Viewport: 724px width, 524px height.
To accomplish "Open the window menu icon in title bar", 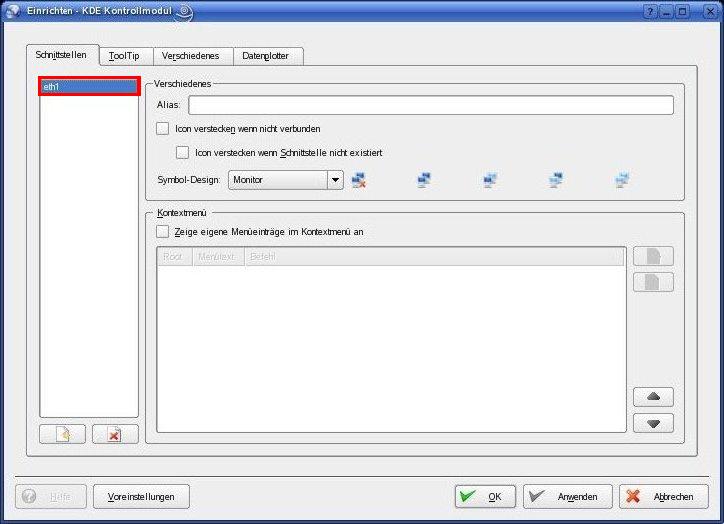I will click(12, 11).
